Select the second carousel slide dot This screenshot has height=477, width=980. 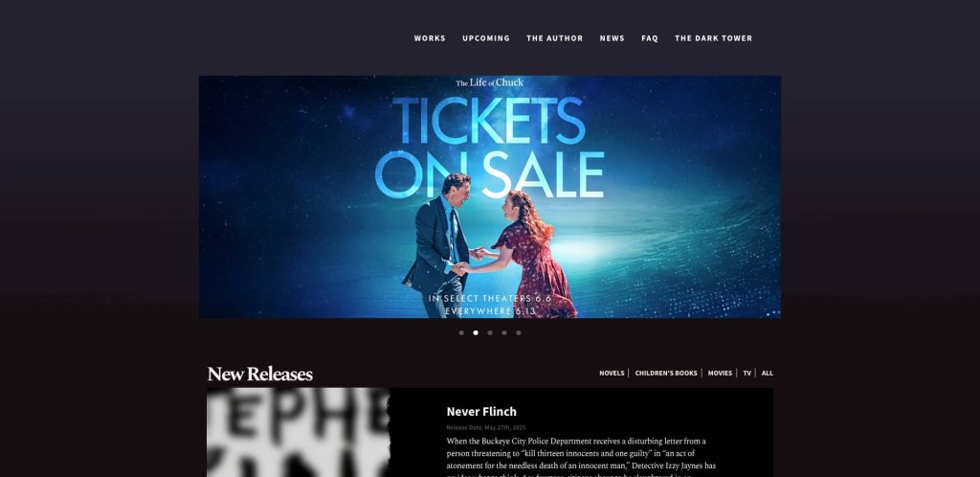pyautogui.click(x=476, y=332)
